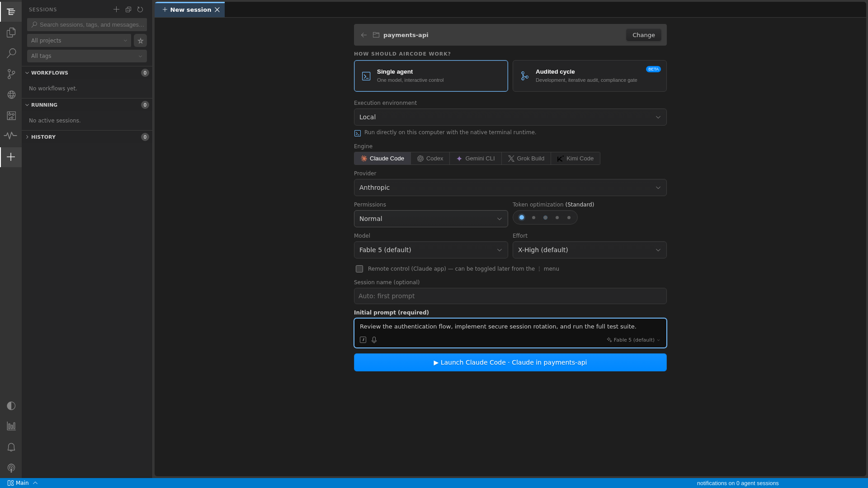This screenshot has width=868, height=488.
Task: Enable Remote control checkbox
Action: (359, 269)
